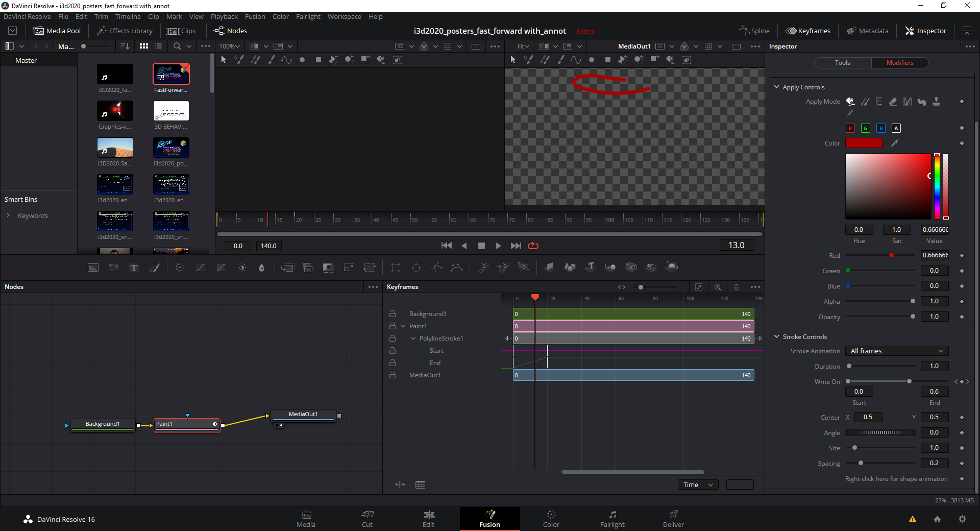Switch to the Color page
This screenshot has height=531, width=980.
[551, 519]
